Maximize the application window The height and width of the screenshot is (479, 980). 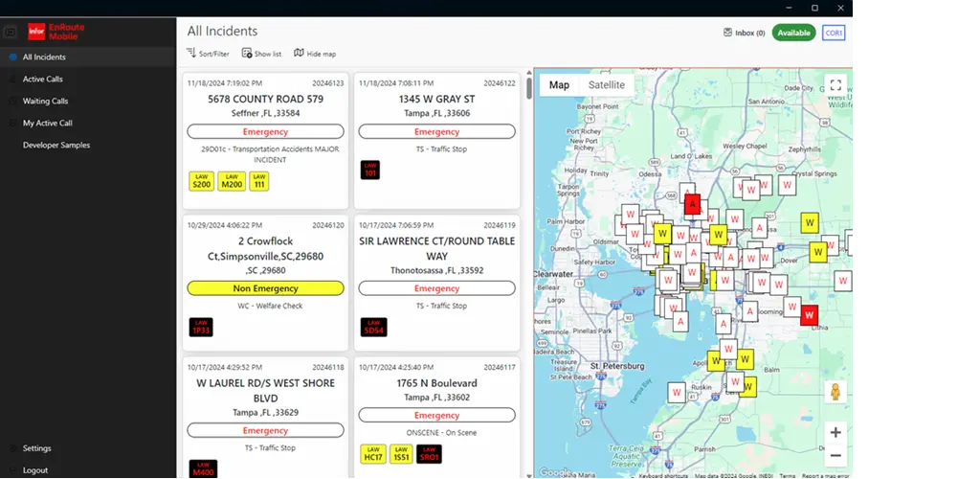815,8
